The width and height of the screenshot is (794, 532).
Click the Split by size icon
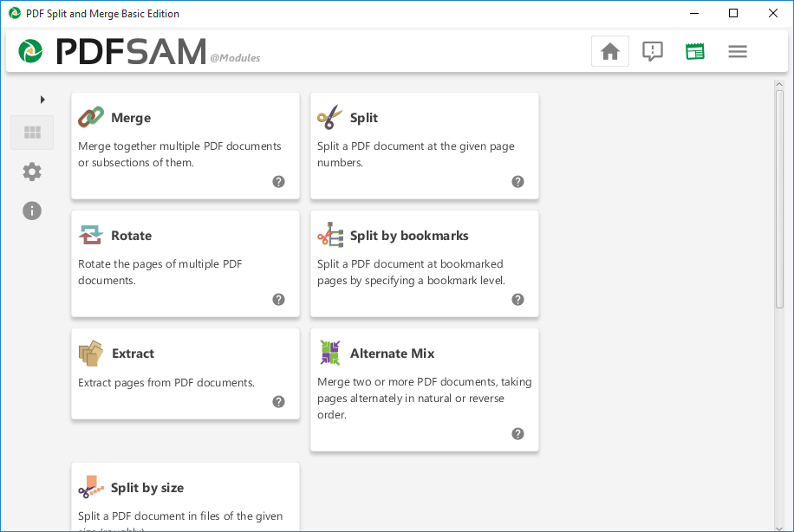coord(91,487)
